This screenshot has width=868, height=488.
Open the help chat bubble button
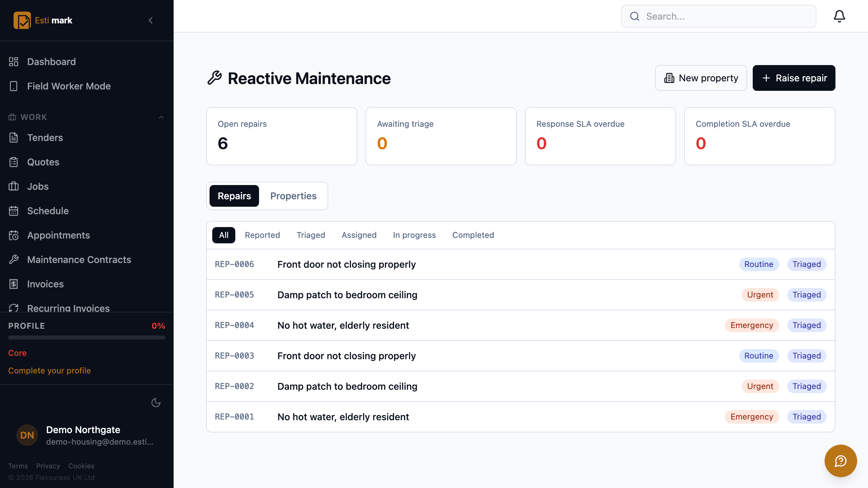[x=841, y=461]
